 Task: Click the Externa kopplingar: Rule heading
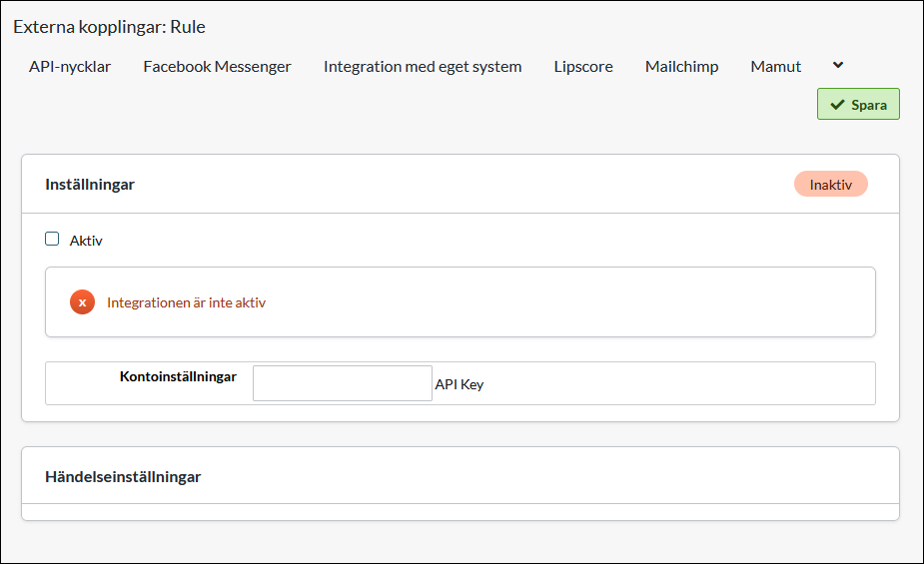tap(109, 27)
